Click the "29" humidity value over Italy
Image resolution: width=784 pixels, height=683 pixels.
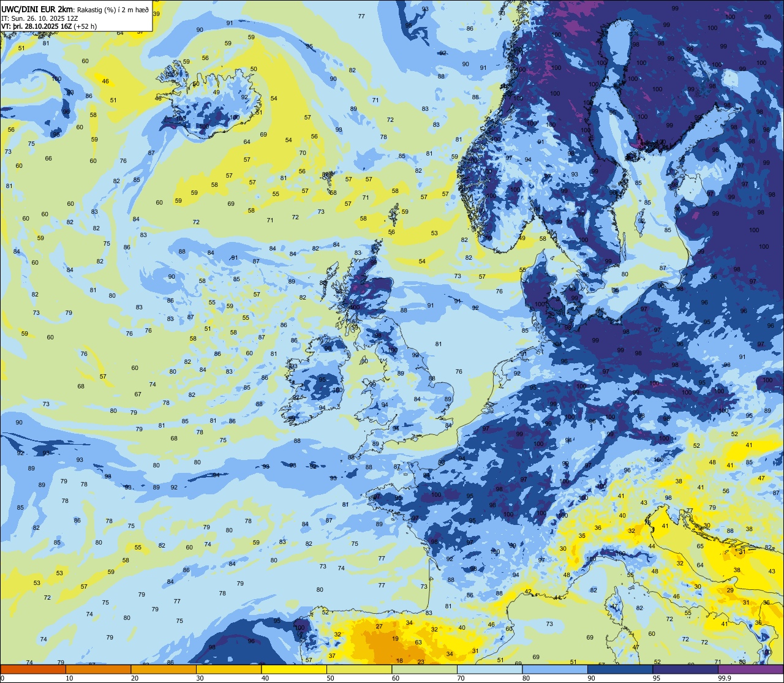coord(730,590)
